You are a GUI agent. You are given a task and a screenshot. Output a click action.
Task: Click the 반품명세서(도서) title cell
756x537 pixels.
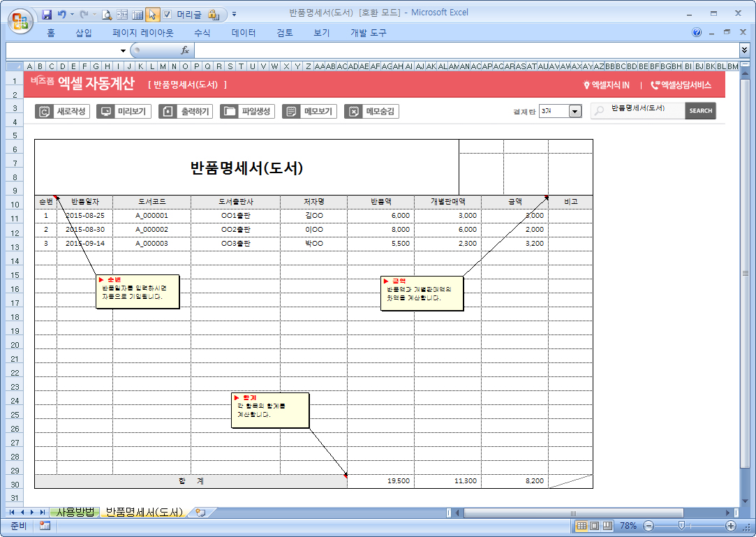click(x=246, y=168)
